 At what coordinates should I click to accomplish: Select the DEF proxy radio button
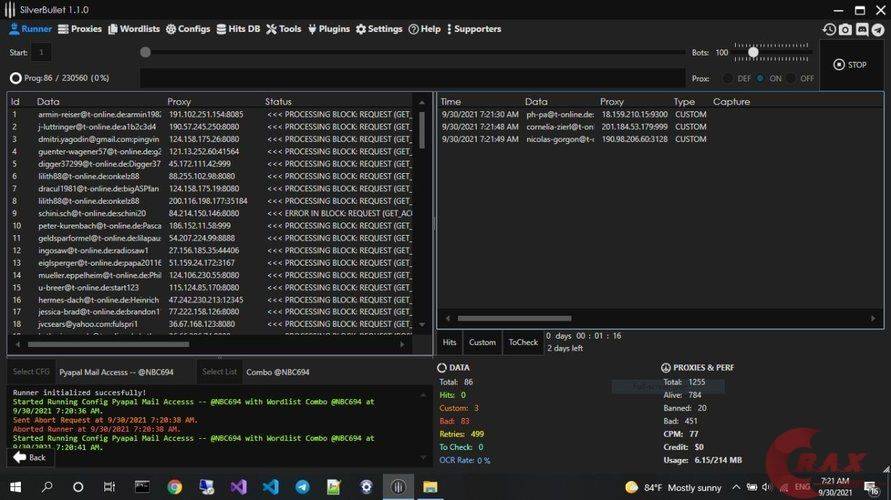tap(727, 78)
